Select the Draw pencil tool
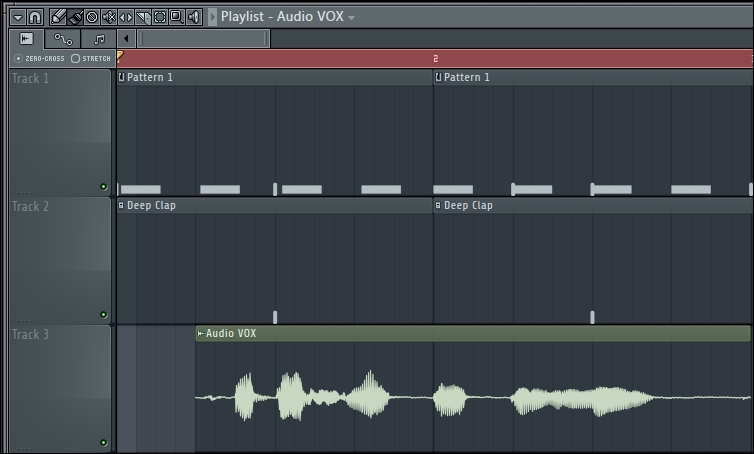Image resolution: width=754 pixels, height=454 pixels. [x=58, y=17]
